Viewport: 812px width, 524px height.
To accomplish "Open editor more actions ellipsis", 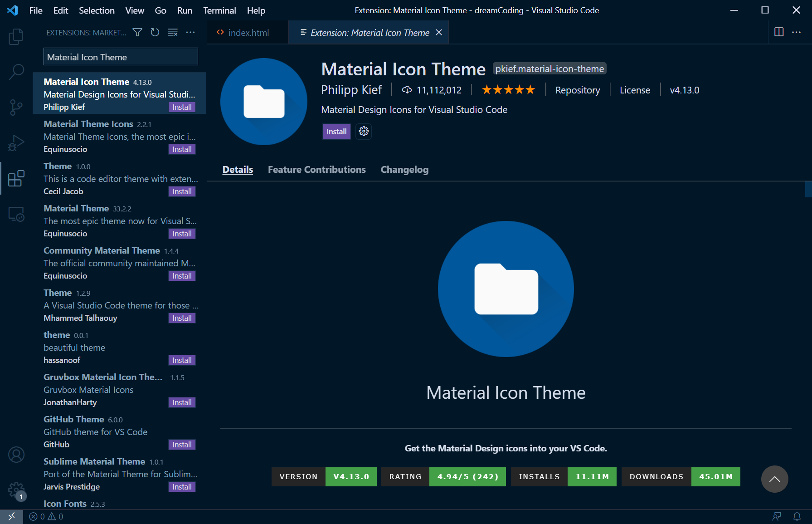I will 797,32.
